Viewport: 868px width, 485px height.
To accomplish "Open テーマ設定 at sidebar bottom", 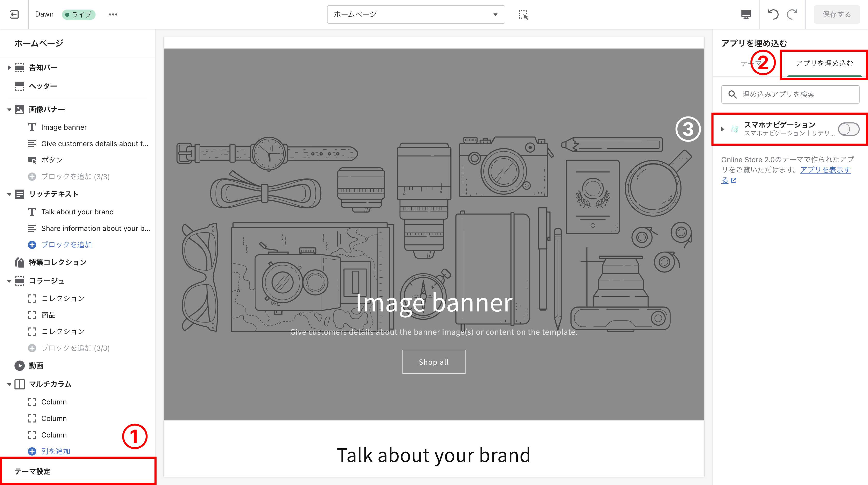I will tap(33, 471).
